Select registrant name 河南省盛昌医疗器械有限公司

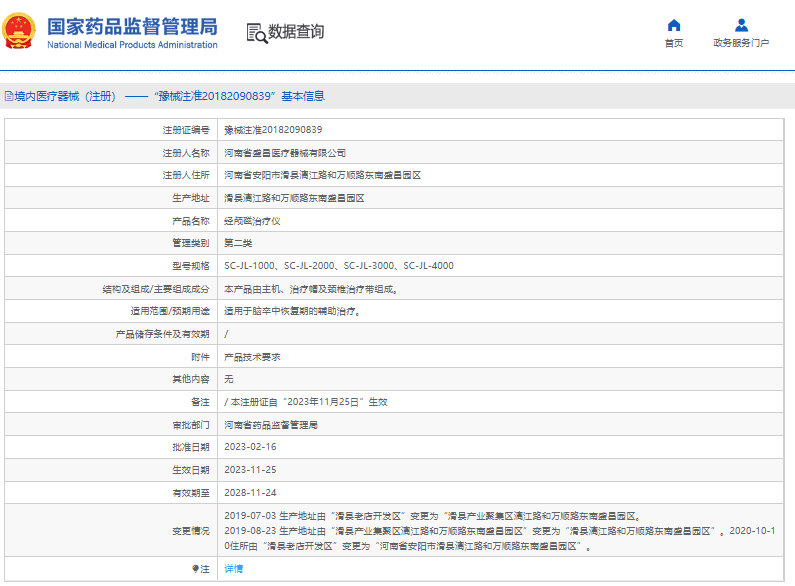(285, 153)
